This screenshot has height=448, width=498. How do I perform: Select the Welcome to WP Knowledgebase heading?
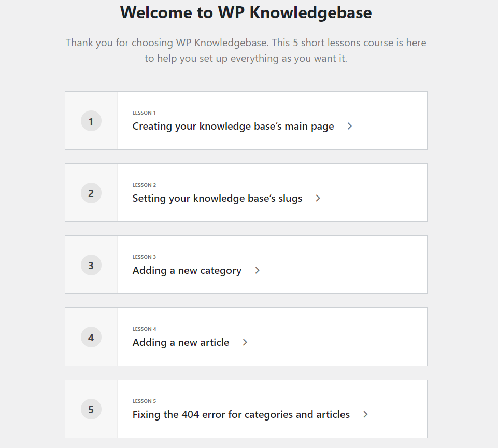(x=245, y=12)
